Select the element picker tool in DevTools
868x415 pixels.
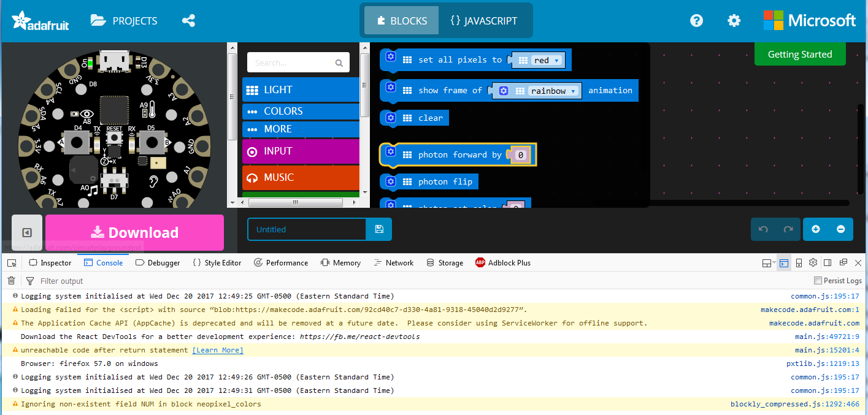[11, 262]
